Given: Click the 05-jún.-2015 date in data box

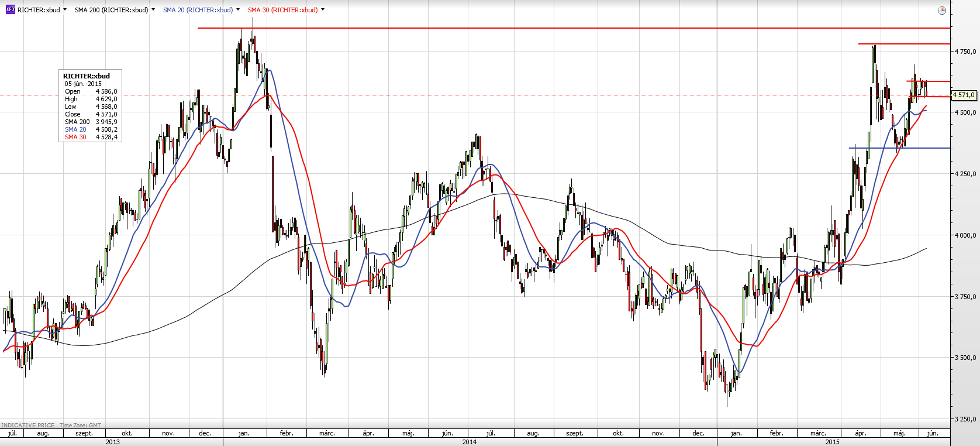Looking at the screenshot, I should click(x=83, y=84).
